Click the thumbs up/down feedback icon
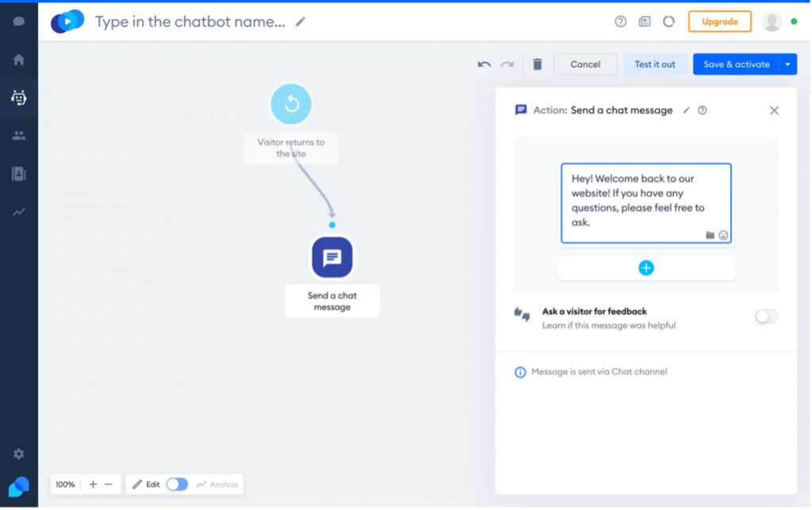This screenshot has height=510, width=812. [522, 314]
